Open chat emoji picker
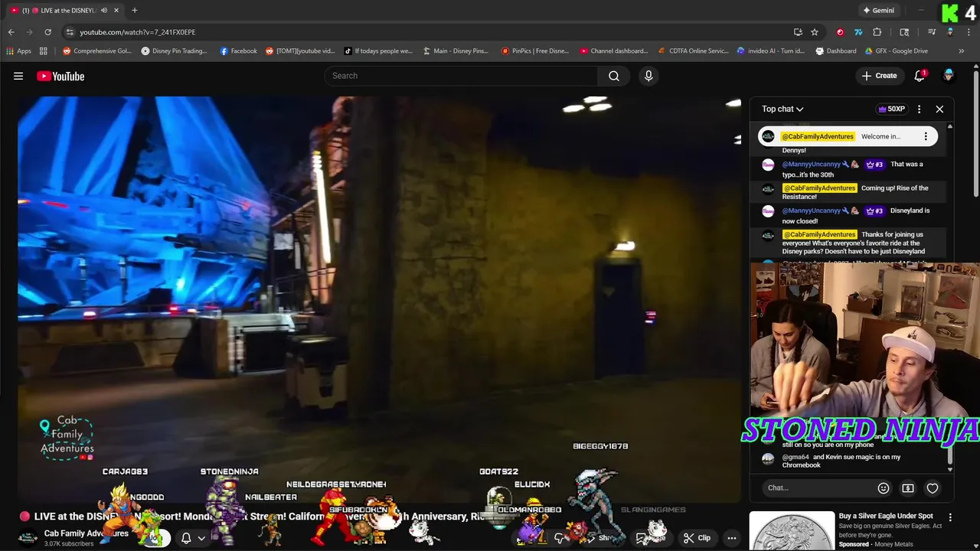This screenshot has width=980, height=551. pyautogui.click(x=883, y=488)
